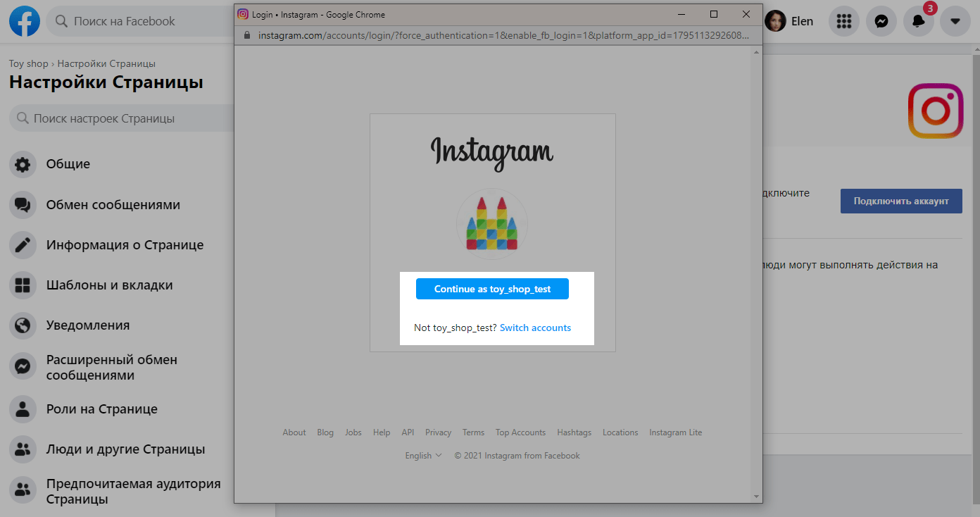Click the Шаблоны и вкладки grid icon

(23, 285)
